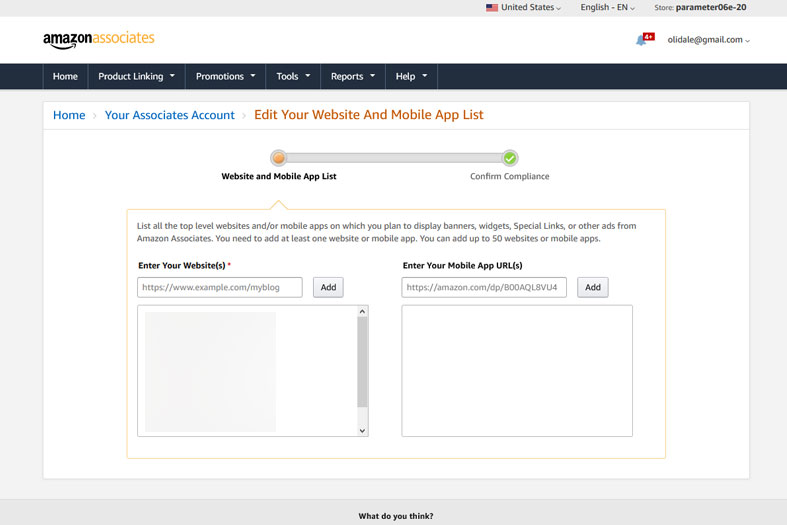The width and height of the screenshot is (787, 525).
Task: Open the notifications bell icon
Action: 641,40
